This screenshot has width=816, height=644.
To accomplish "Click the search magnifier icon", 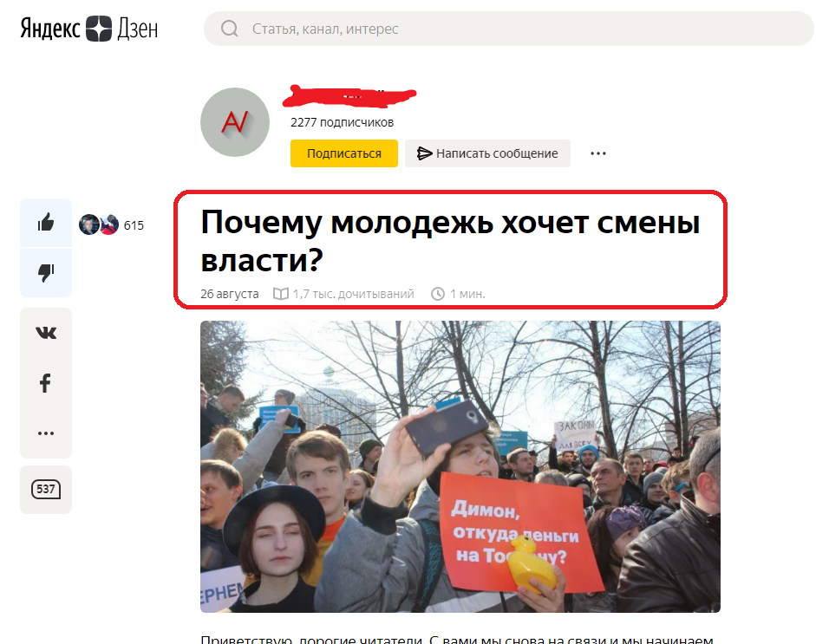I will click(229, 29).
